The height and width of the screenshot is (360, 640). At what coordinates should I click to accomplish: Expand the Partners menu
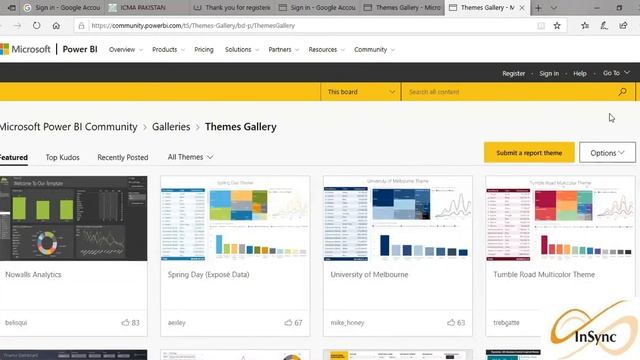(283, 49)
